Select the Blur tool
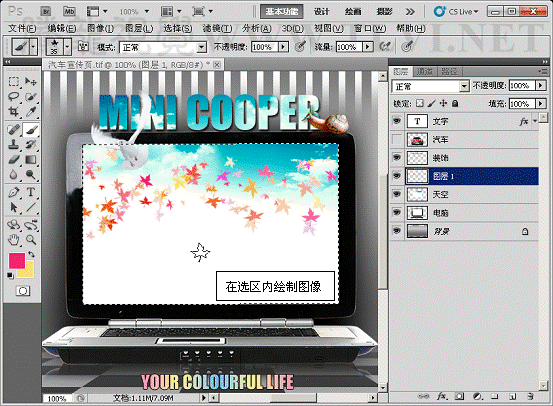553x406 pixels. click(14, 174)
